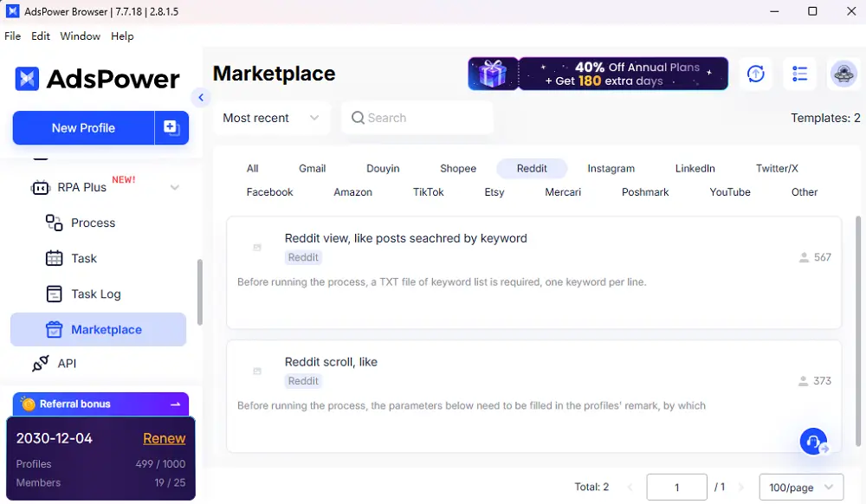Select the Gmail category filter
Screen dimensions: 866x504
point(312,168)
